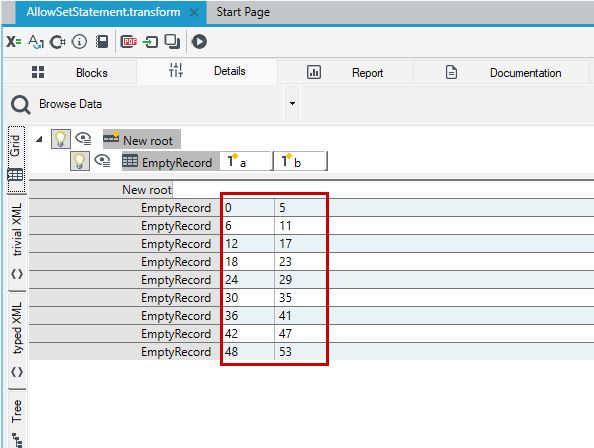
Task: Click cell with value 29
Action: click(300, 279)
